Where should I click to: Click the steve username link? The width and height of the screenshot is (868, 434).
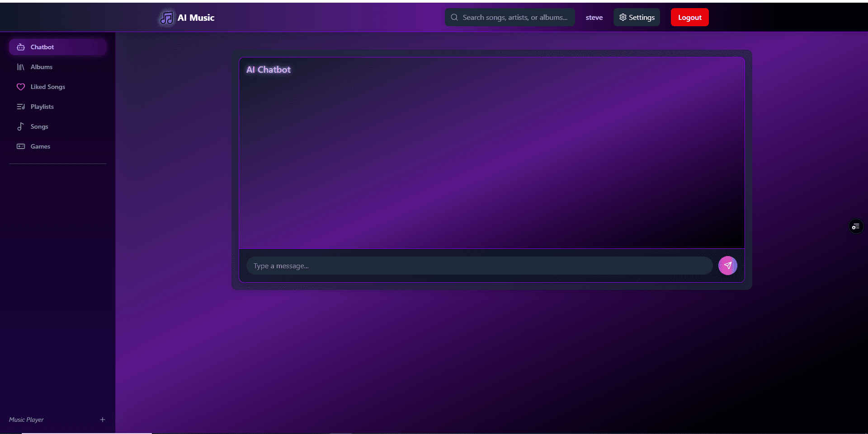(x=594, y=18)
